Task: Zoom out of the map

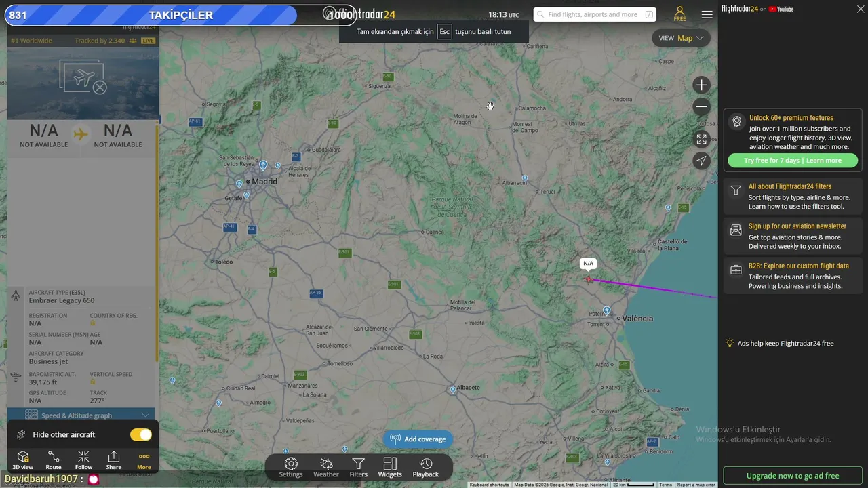Action: [x=702, y=106]
